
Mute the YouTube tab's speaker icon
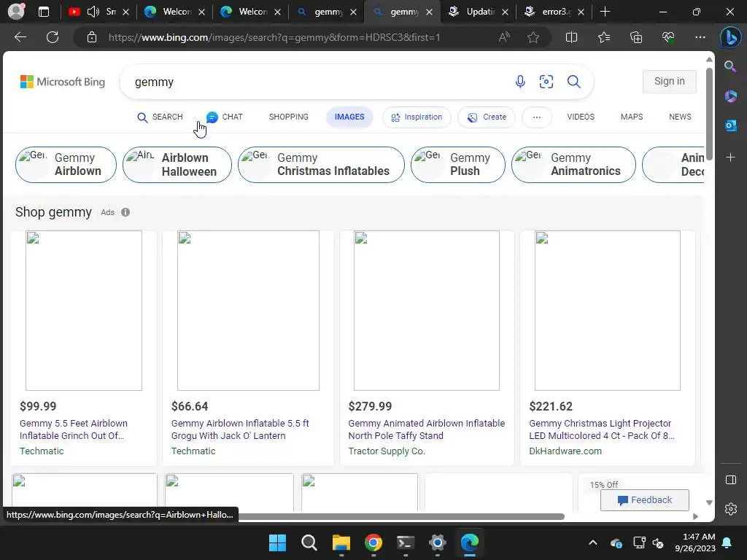coord(93,12)
